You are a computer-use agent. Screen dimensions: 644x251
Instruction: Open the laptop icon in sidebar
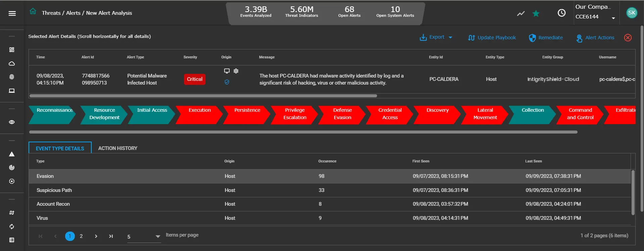[12, 91]
